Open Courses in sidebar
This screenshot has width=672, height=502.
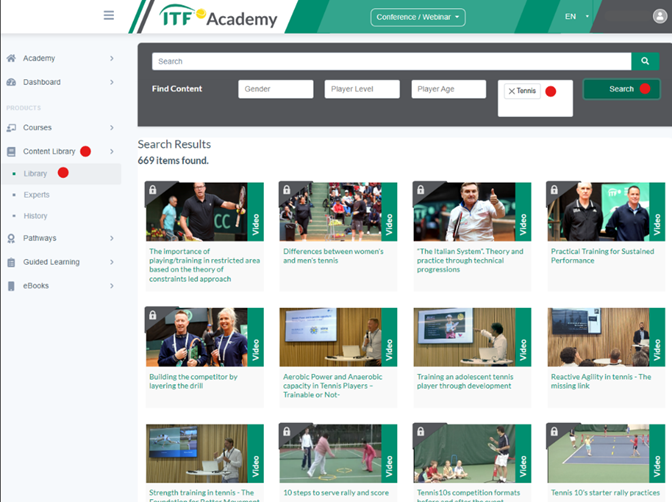point(37,128)
